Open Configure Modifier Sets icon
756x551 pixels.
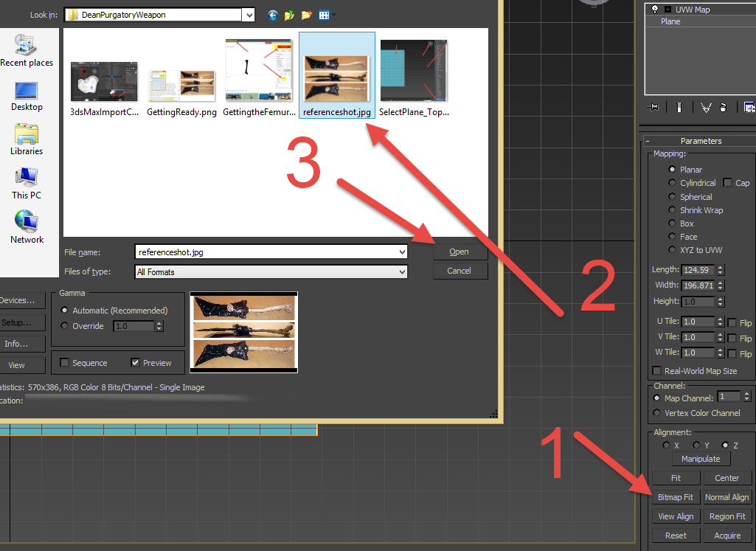pyautogui.click(x=749, y=108)
